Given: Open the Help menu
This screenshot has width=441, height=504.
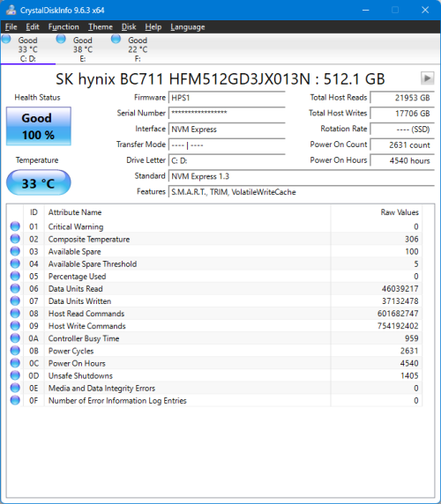Looking at the screenshot, I should tap(153, 27).
